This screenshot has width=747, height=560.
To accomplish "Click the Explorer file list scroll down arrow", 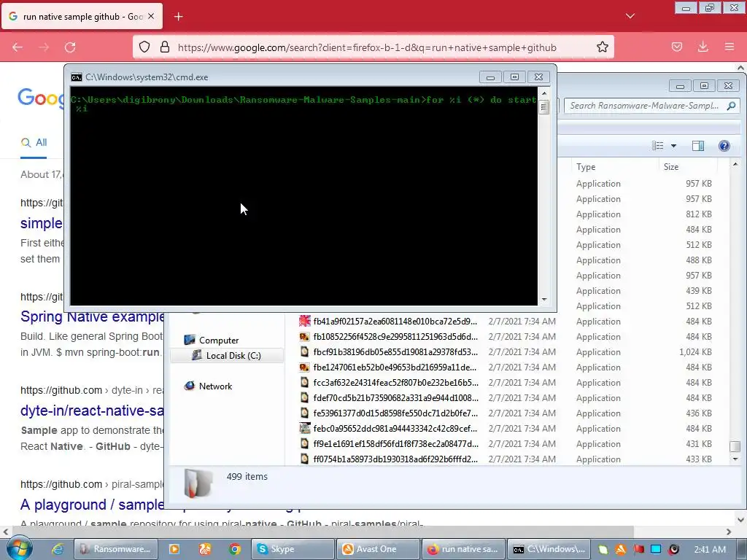I will pyautogui.click(x=735, y=459).
